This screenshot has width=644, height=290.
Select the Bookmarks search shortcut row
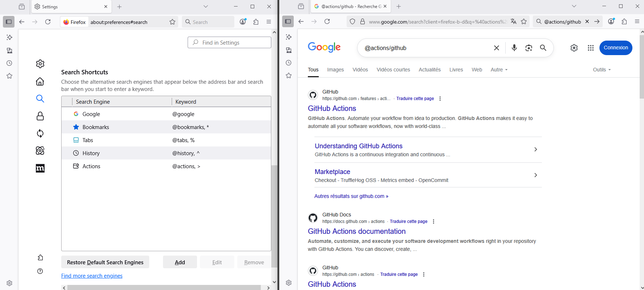pyautogui.click(x=166, y=127)
